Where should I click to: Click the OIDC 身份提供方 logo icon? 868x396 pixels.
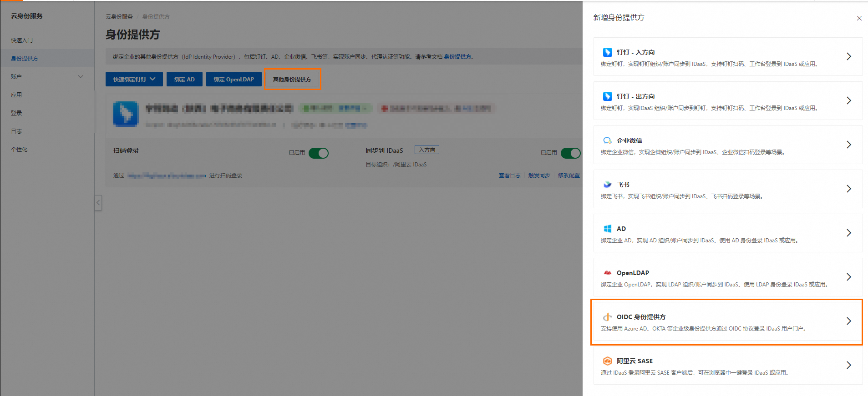pos(607,317)
